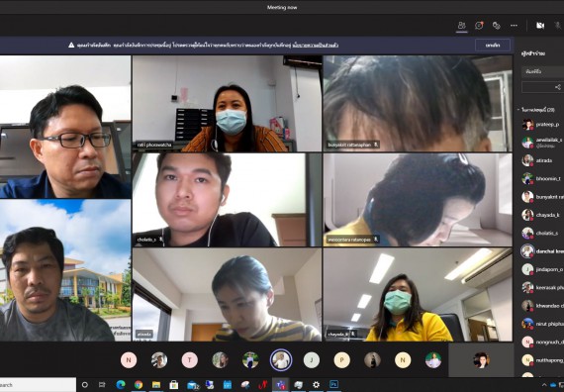The height and width of the screenshot is (392, 564).
Task: Select participant nongnuch in the list
Action: 542,342
